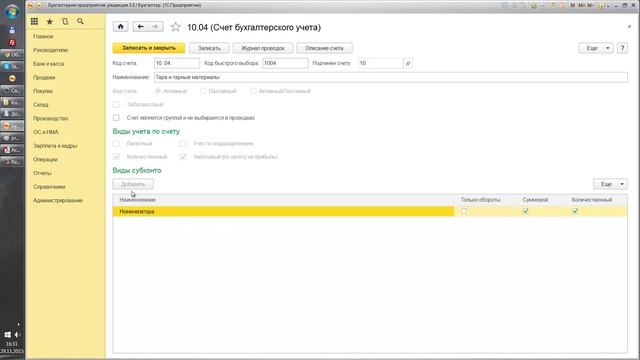Open the Отчеты section
Screen dimensions: 640x360
coord(42,173)
